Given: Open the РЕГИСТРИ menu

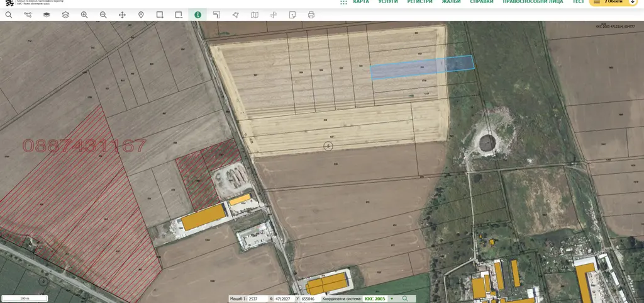Looking at the screenshot, I should coord(419,2).
